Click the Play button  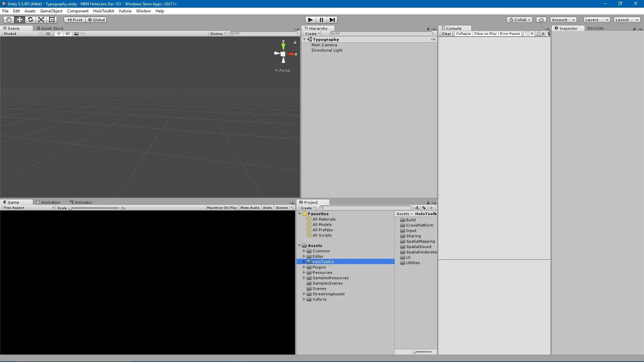click(311, 20)
